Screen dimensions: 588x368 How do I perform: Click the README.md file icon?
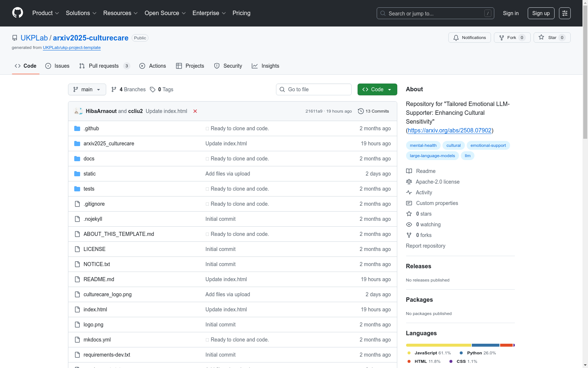(x=77, y=279)
